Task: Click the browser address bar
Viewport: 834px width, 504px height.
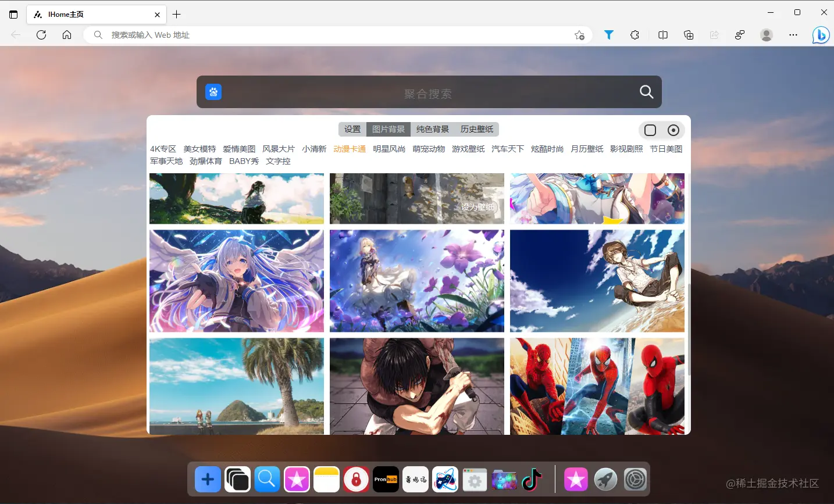Action: (x=337, y=35)
